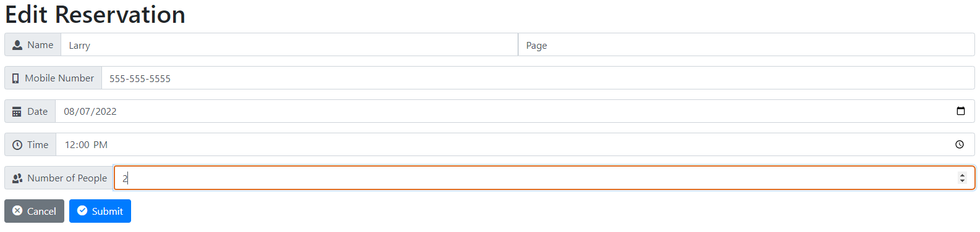
Task: Click the Edit Reservation heading
Action: pos(95,15)
